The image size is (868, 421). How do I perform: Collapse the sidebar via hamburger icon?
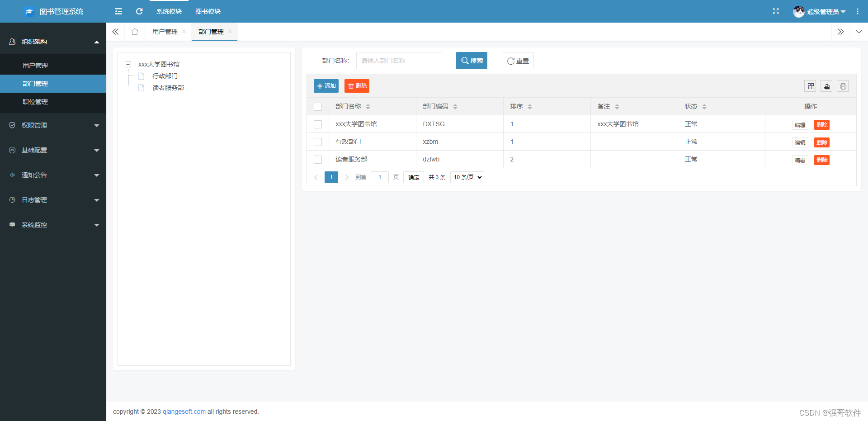(118, 11)
